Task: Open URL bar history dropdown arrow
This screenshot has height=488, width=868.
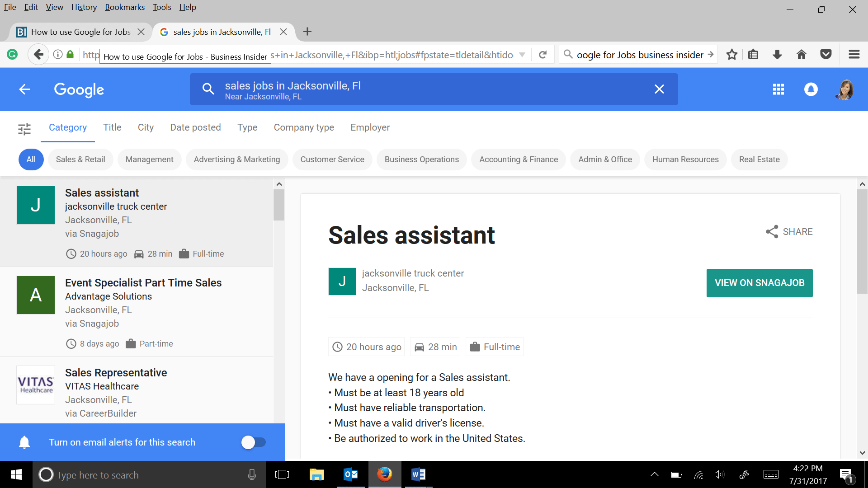Action: coord(522,55)
